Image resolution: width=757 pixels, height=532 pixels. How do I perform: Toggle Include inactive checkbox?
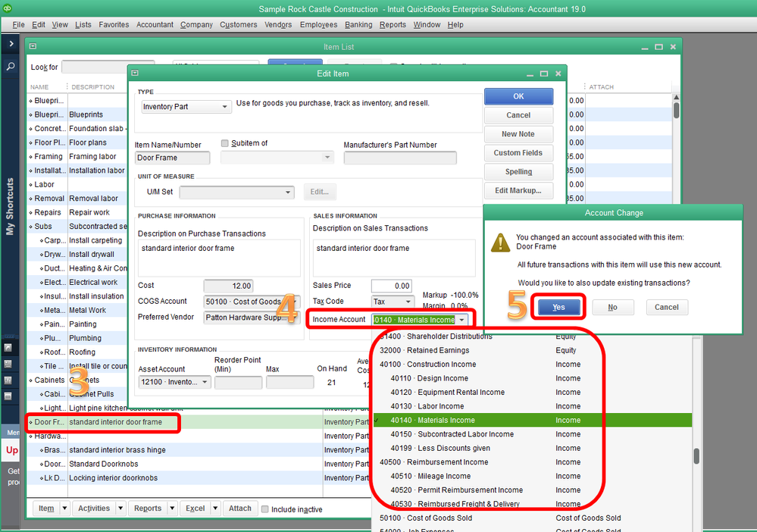(x=264, y=509)
